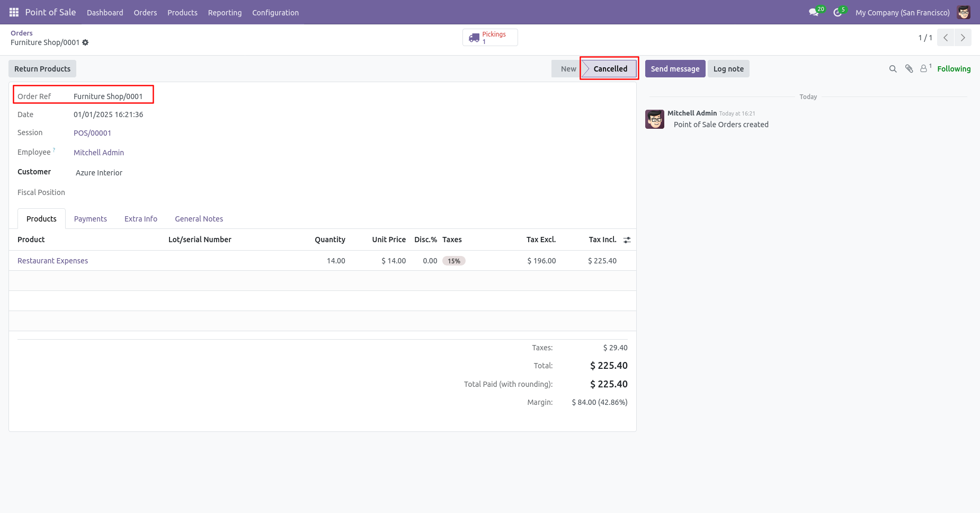Screen dimensions: 980x513
Task: Open the gear actions menu beside Furniture Shop/0001
Action: (x=85, y=42)
